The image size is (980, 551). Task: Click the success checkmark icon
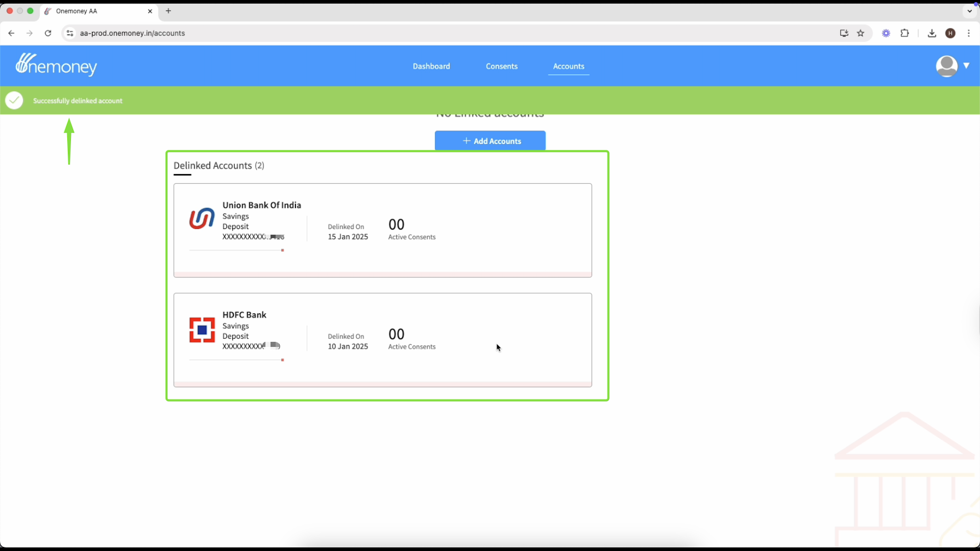[x=14, y=101]
